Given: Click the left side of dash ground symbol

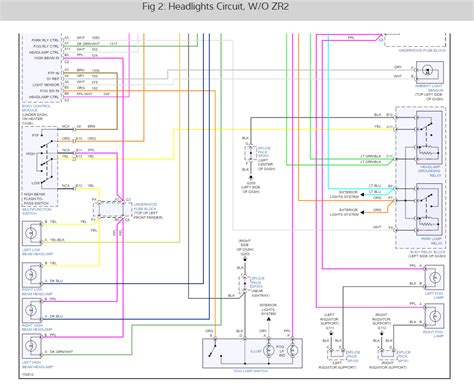Looking at the screenshot, I should coord(251,178).
